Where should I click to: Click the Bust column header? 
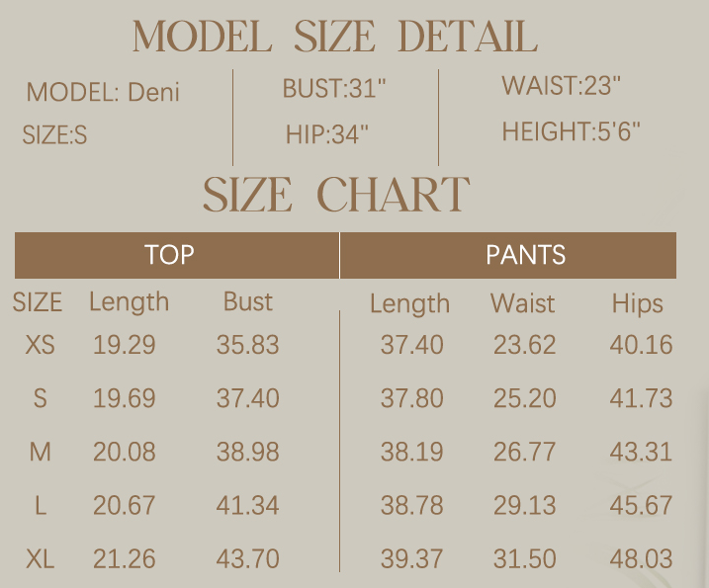pyautogui.click(x=247, y=301)
